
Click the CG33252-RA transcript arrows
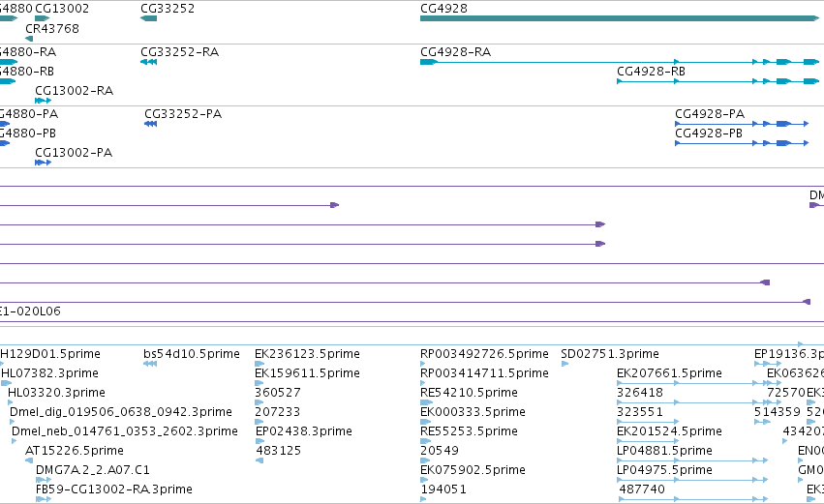pos(149,62)
